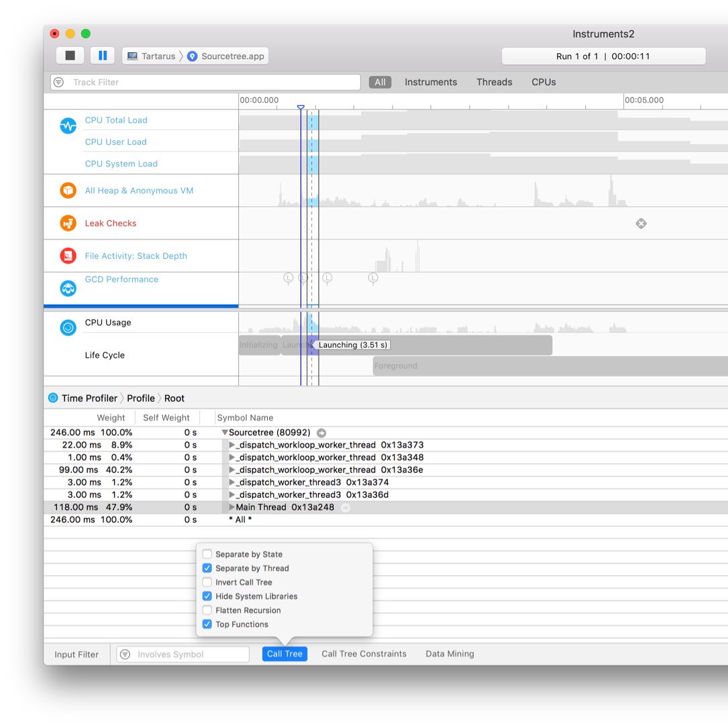Image resolution: width=728 pixels, height=728 pixels.
Task: Click the Run 1 of 1 status display
Action: pyautogui.click(x=604, y=56)
